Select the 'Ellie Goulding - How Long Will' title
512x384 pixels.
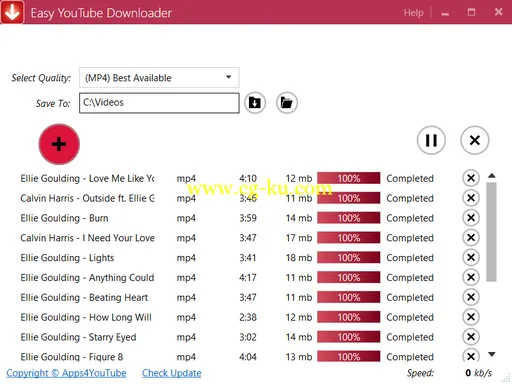tap(86, 317)
